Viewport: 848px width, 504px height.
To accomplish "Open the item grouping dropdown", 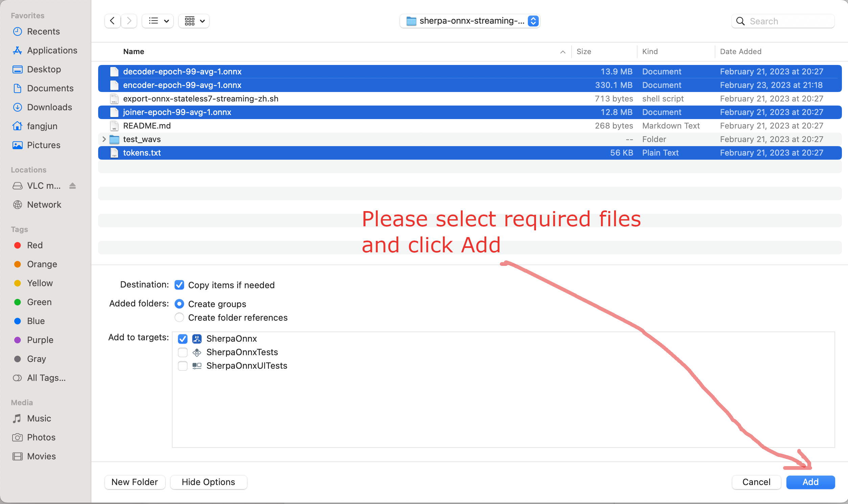I will click(x=194, y=21).
